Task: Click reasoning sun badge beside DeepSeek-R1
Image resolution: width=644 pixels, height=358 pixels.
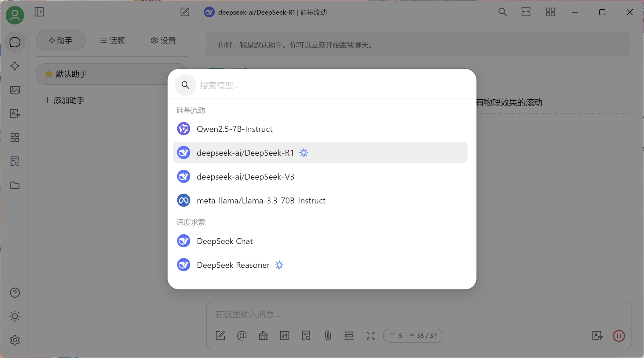Action: point(304,153)
